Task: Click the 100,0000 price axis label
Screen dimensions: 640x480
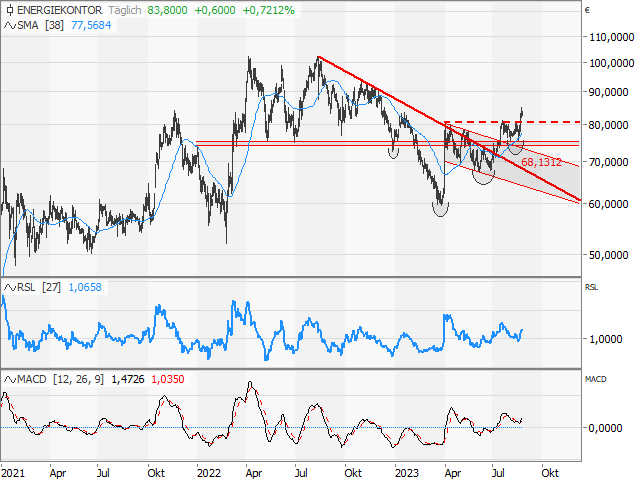Action: (611, 63)
